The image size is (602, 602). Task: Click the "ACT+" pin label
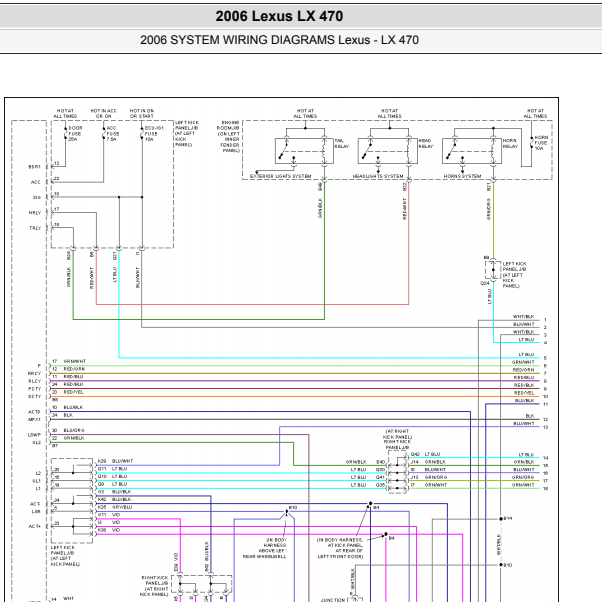pyautogui.click(x=35, y=526)
